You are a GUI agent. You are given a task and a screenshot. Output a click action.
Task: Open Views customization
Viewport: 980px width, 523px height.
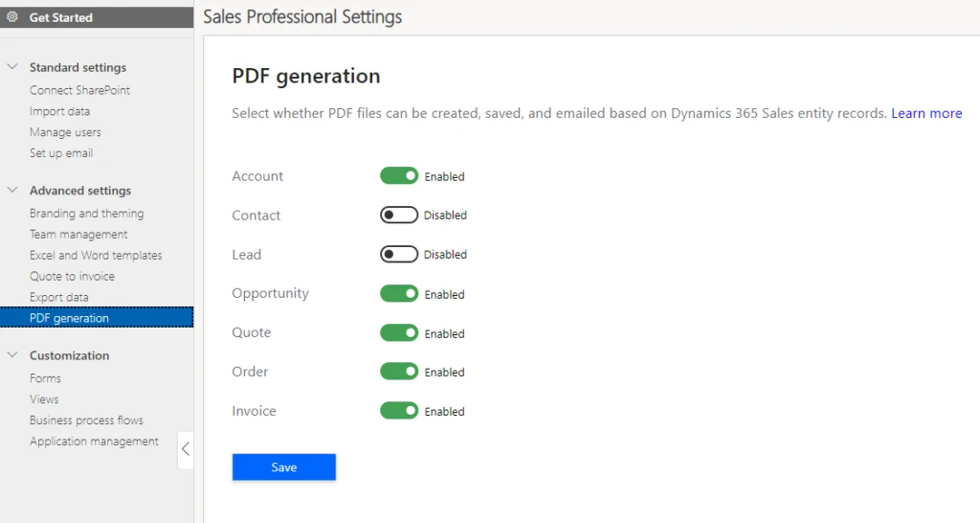tap(44, 399)
